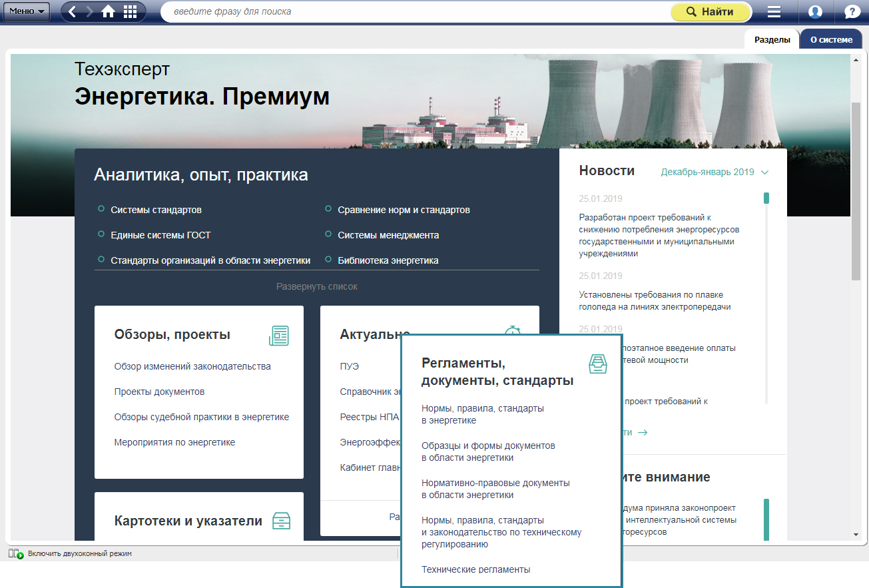Screen dimensions: 869x588
Task: Click the drawer icon in Картотеки и указатели
Action: [x=282, y=521]
